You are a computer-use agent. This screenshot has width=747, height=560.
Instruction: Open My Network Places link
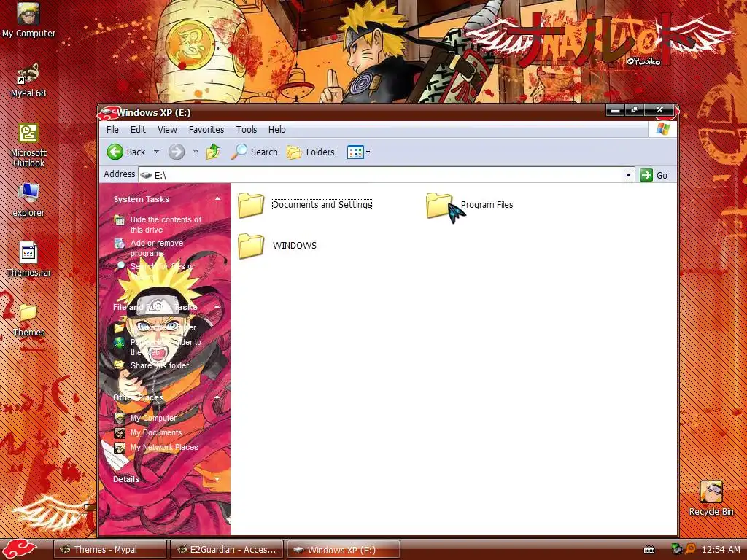click(x=164, y=448)
